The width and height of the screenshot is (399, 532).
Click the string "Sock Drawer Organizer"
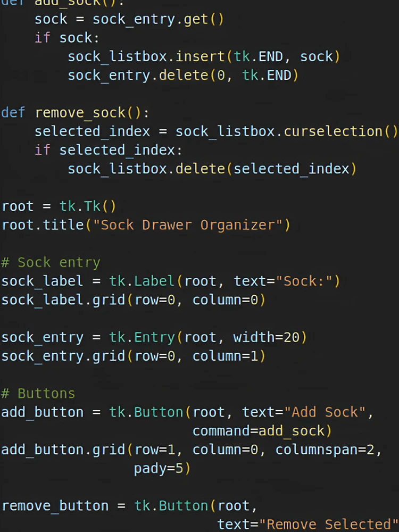pyautogui.click(x=188, y=225)
